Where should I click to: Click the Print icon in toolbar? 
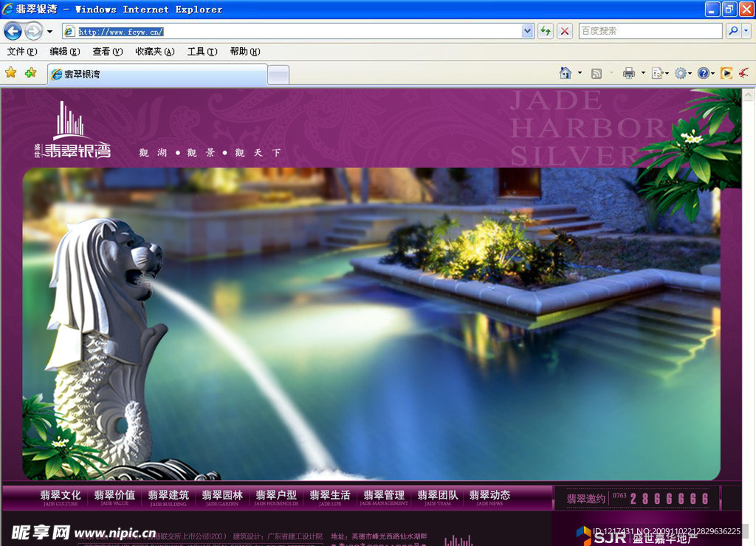coord(629,73)
